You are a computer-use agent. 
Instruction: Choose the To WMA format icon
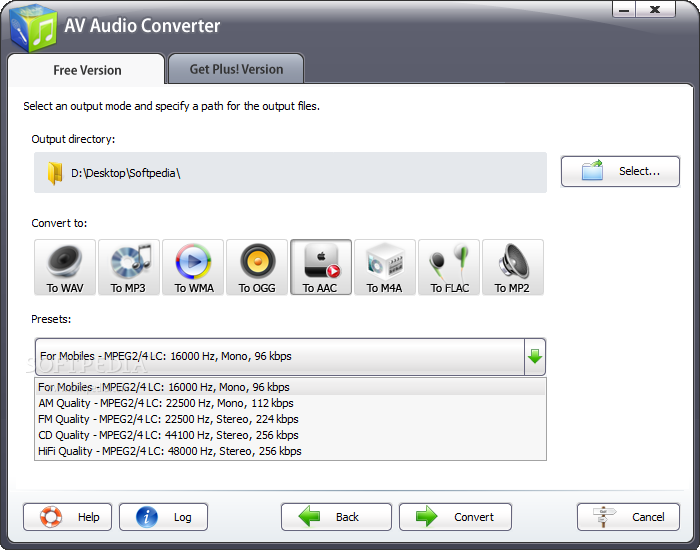pos(193,267)
